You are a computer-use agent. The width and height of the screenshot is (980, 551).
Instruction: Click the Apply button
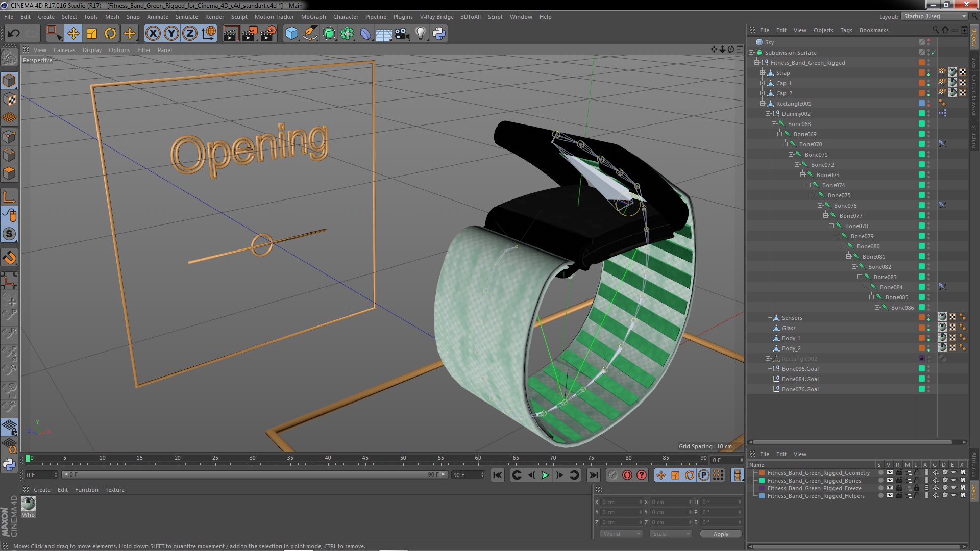721,534
